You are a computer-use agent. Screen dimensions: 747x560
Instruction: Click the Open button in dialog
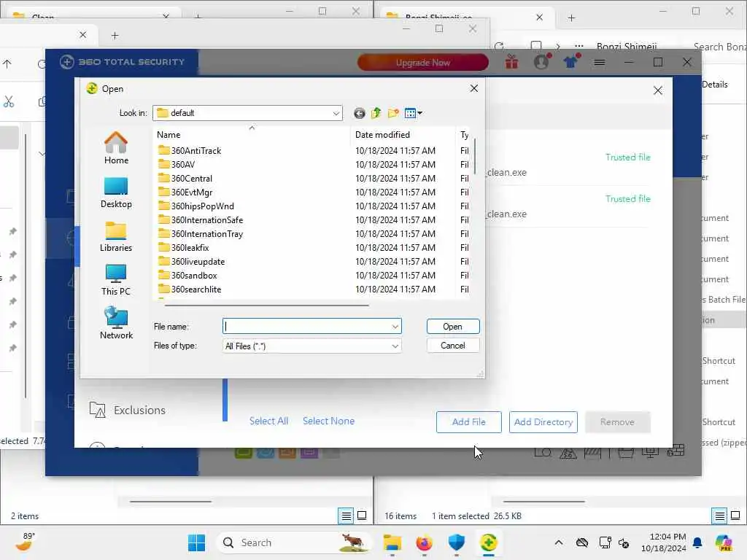(452, 327)
